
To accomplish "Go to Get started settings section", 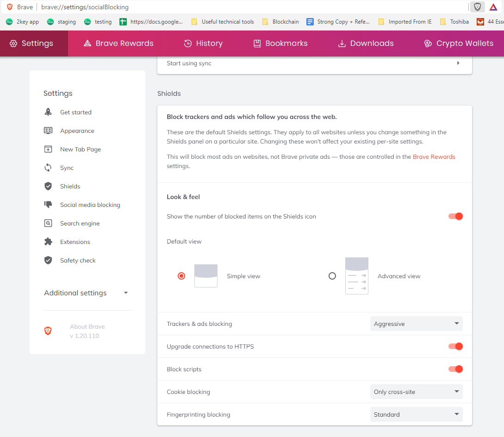I will [x=76, y=112].
